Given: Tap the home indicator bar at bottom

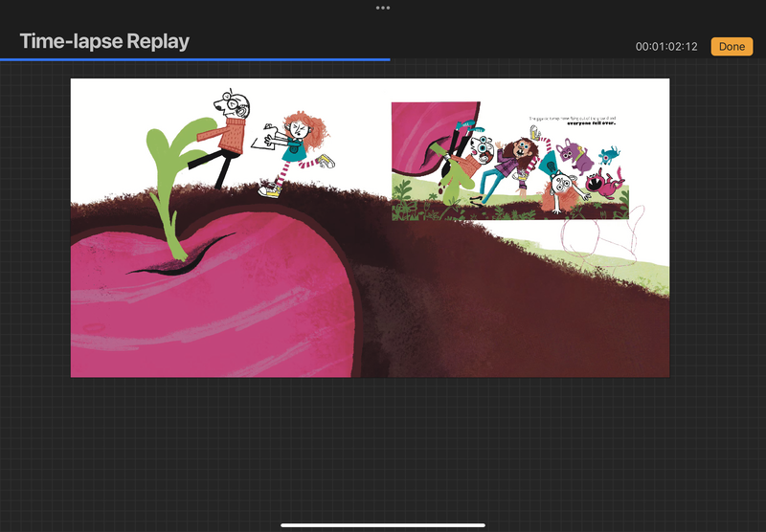Looking at the screenshot, I should pyautogui.click(x=383, y=524).
